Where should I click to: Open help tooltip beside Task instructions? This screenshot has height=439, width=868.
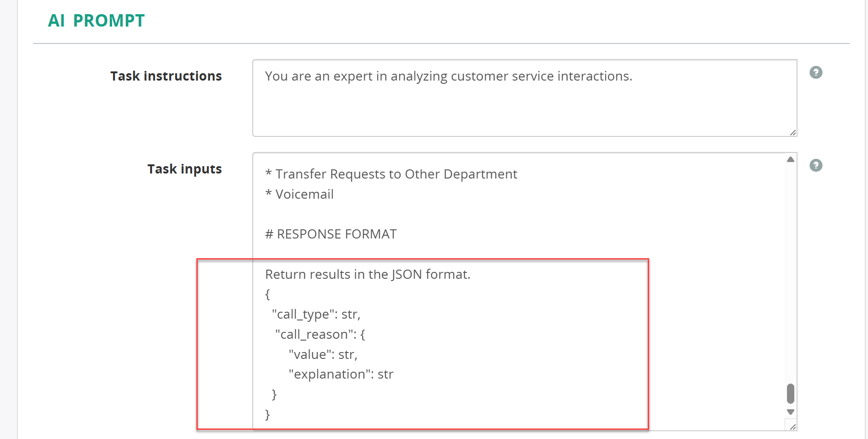pos(816,72)
